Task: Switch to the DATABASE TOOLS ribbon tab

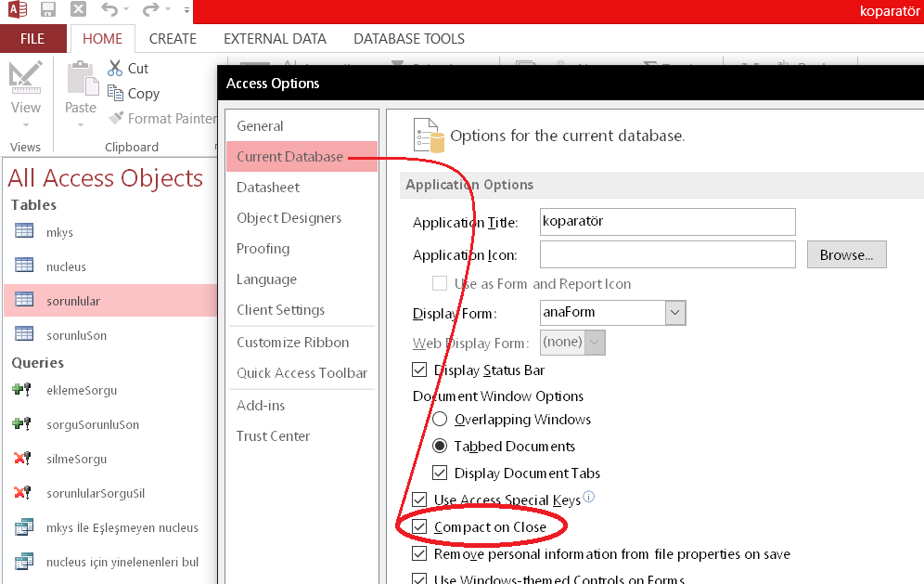Action: pos(408,39)
